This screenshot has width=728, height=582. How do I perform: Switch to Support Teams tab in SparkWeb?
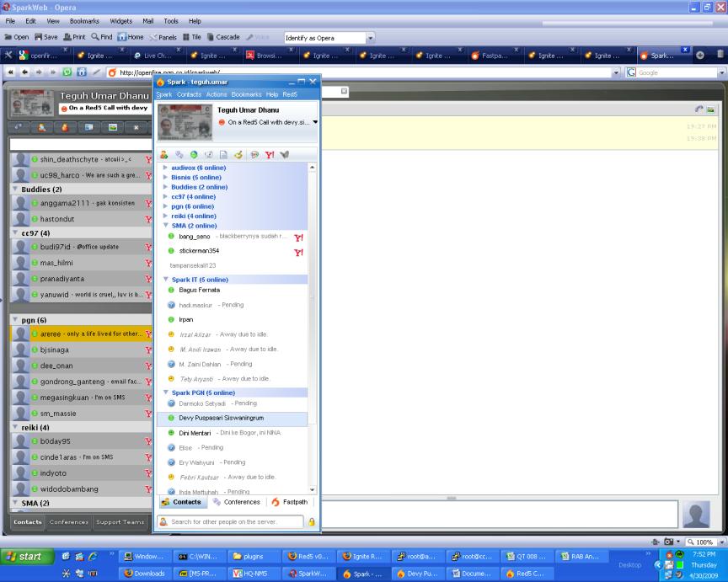[x=120, y=522]
